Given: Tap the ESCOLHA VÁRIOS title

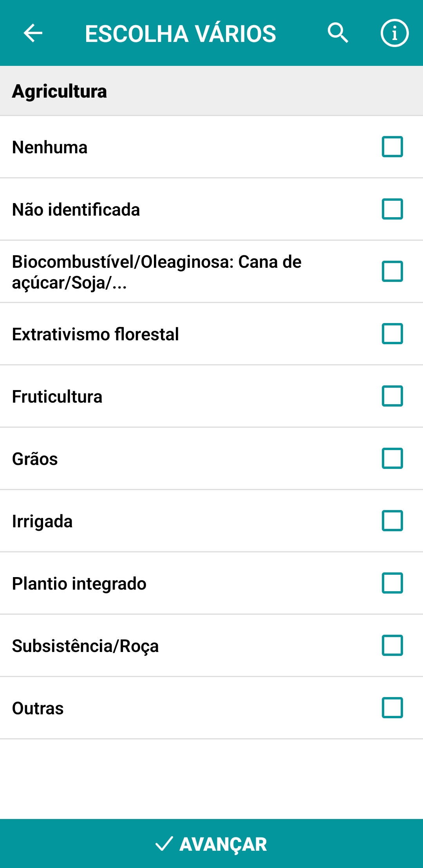Looking at the screenshot, I should click(181, 34).
